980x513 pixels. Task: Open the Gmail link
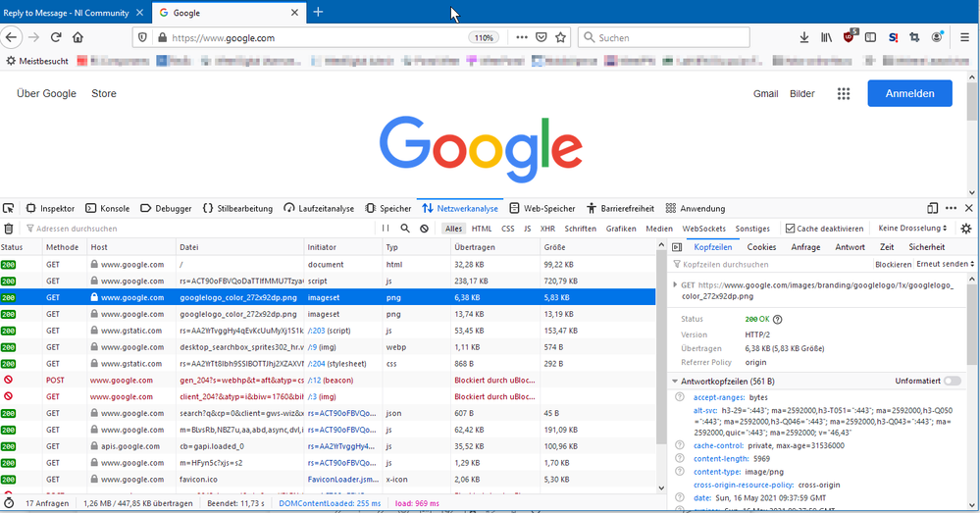765,94
